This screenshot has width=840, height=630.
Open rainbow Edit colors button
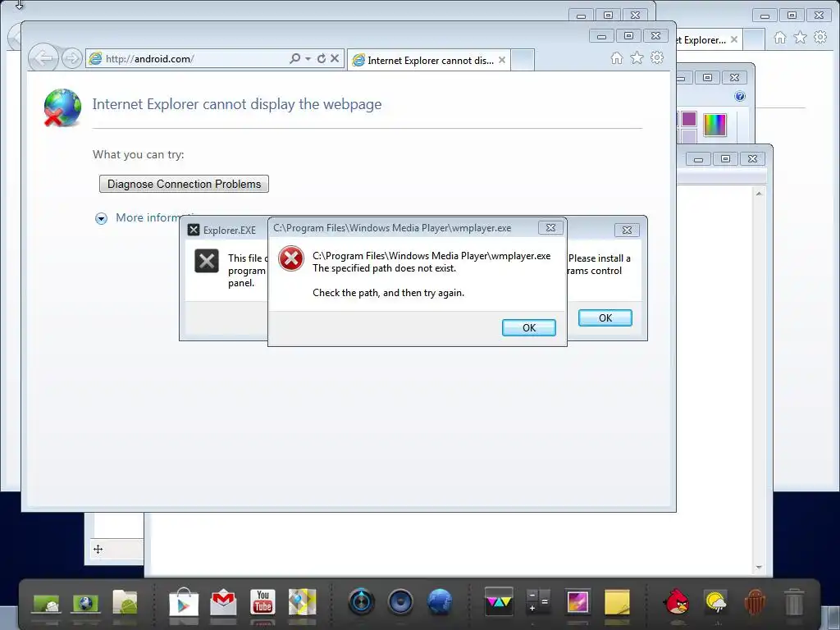tap(714, 125)
